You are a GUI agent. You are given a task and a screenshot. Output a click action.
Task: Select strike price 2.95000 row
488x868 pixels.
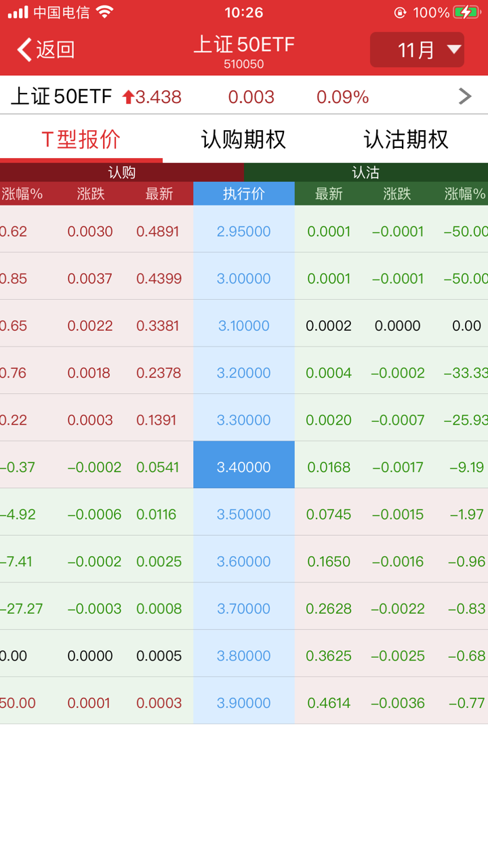(x=244, y=231)
